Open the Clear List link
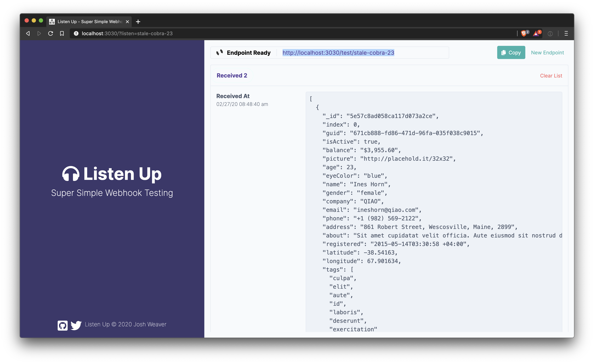The image size is (594, 364). click(551, 75)
